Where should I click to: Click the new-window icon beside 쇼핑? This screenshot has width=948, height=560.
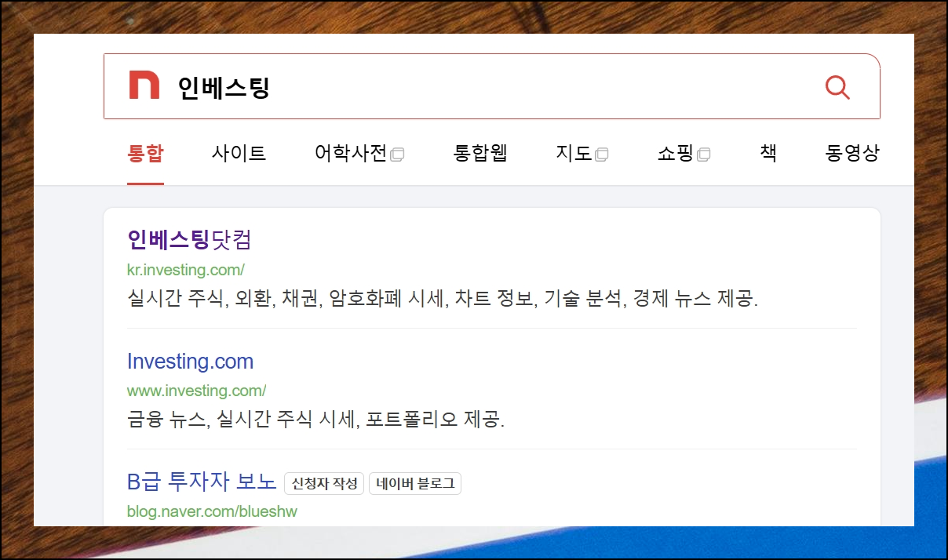point(704,155)
